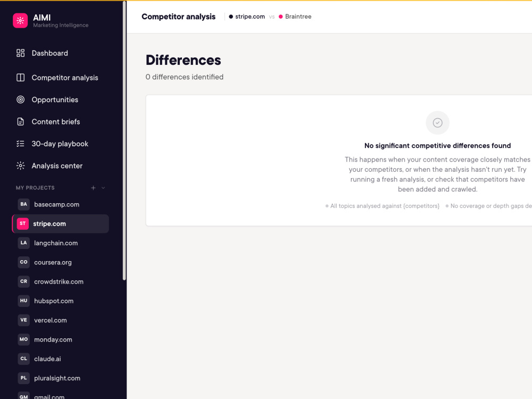Select the stripe.com project in sidebar
The height and width of the screenshot is (399, 532).
coord(60,224)
